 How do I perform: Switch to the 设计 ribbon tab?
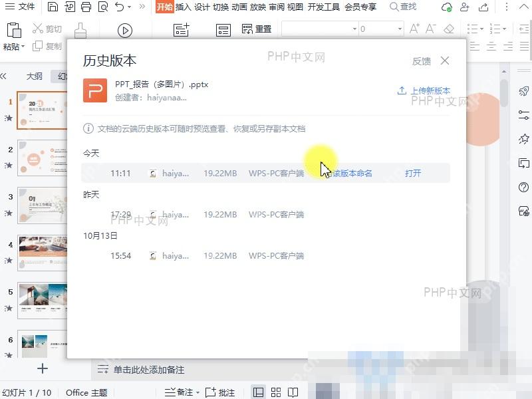point(202,7)
